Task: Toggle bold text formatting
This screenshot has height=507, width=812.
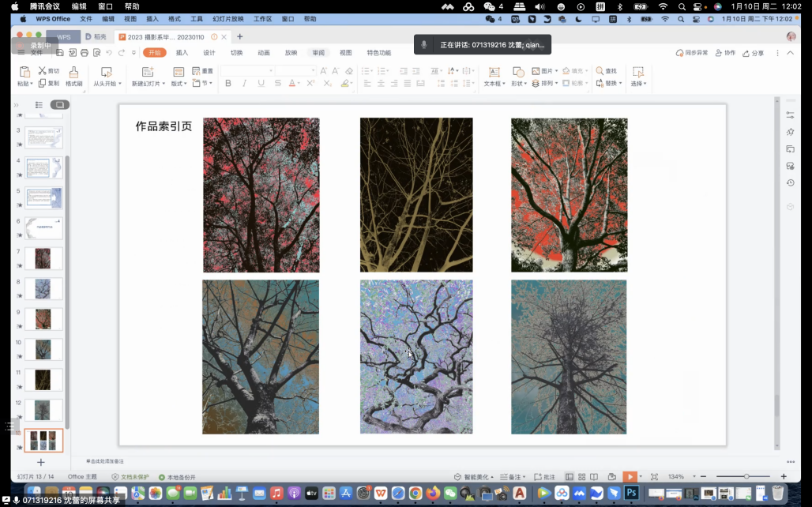Action: pos(228,84)
